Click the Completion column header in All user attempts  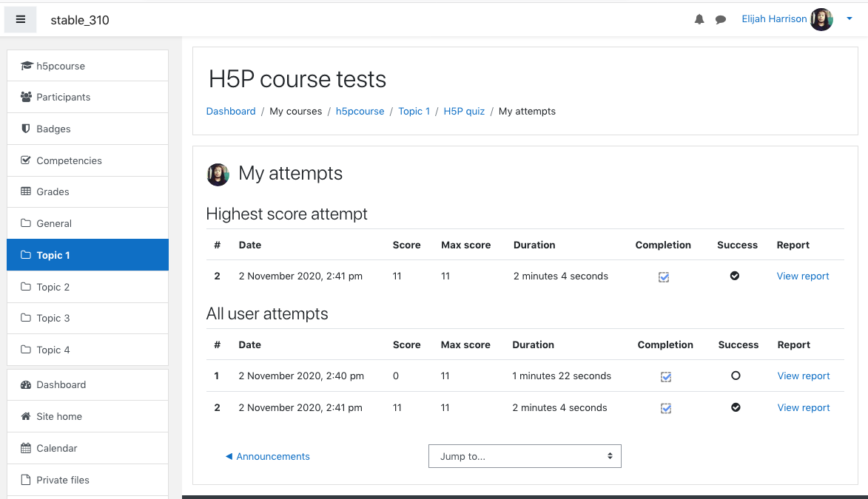coord(665,344)
